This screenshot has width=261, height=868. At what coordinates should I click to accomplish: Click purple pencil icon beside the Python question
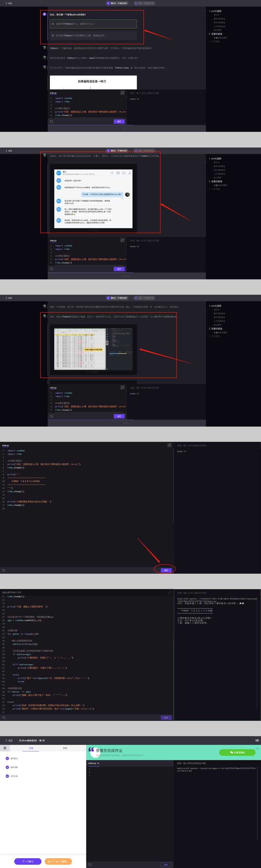pyautogui.click(x=44, y=14)
